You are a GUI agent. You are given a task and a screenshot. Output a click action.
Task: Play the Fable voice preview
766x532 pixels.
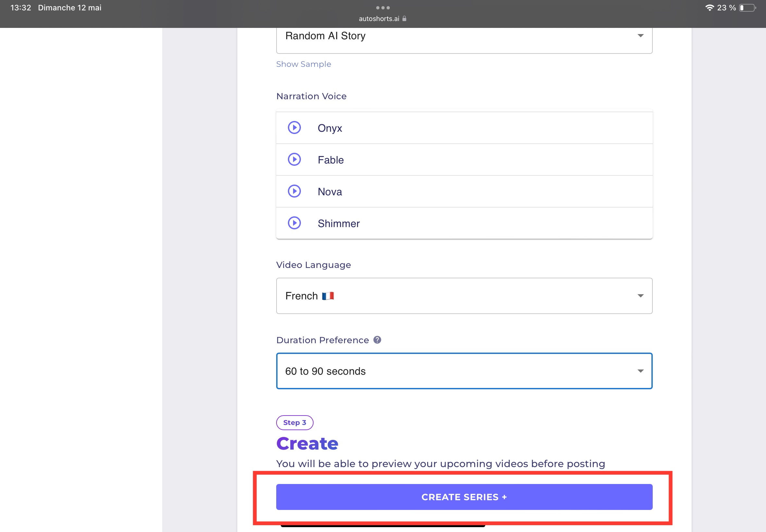[x=294, y=159]
